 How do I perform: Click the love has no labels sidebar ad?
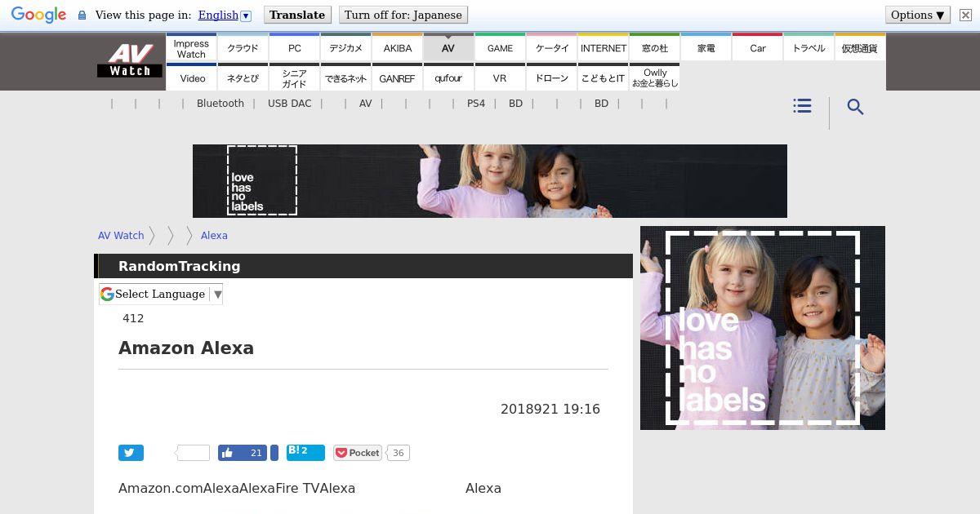pyautogui.click(x=763, y=328)
